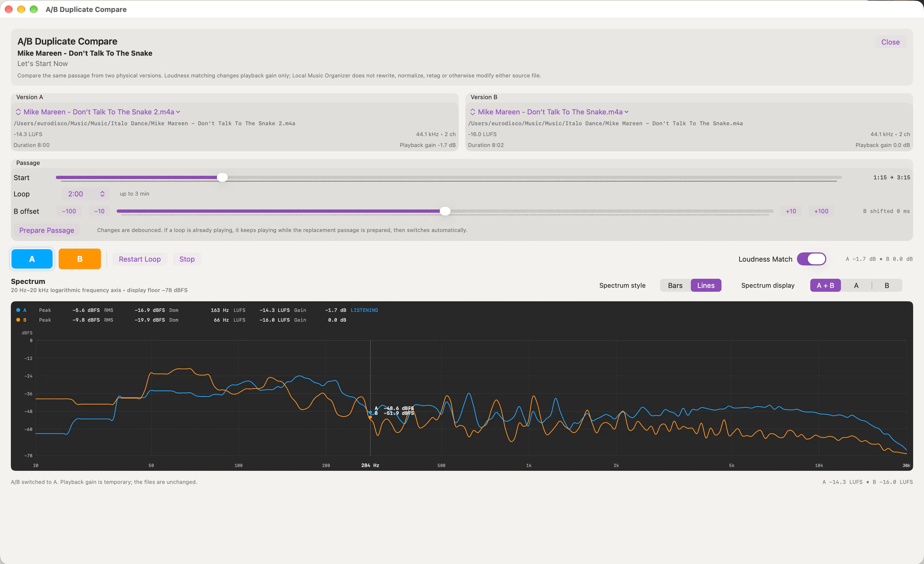Click Restart Loop
The height and width of the screenshot is (564, 924).
[x=140, y=259]
